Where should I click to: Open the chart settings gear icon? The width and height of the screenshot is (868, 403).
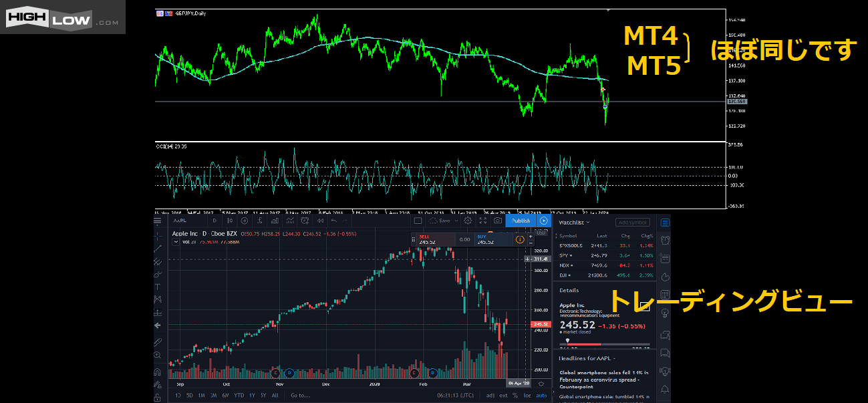coord(468,221)
